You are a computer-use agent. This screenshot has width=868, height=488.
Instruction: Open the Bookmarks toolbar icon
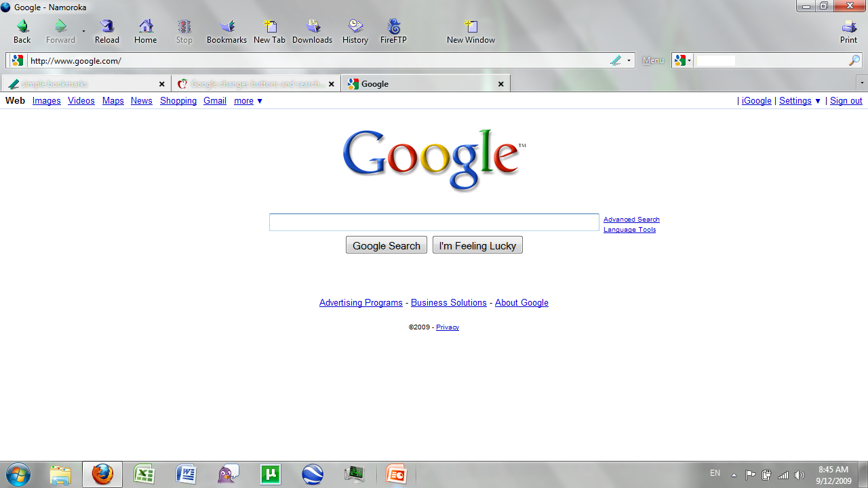coord(227,26)
